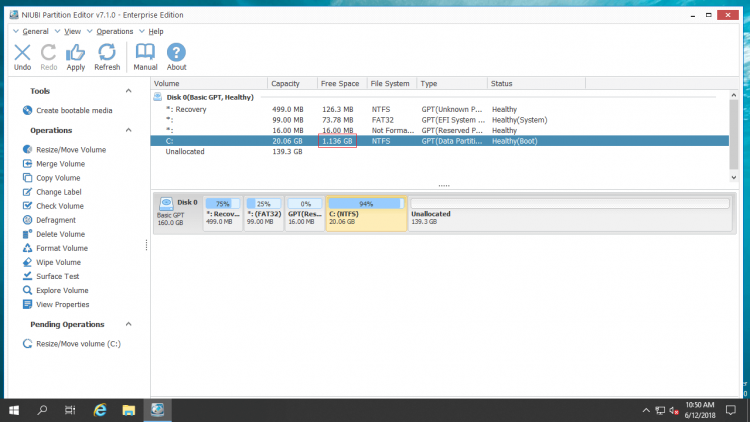This screenshot has width=750, height=422.
Task: Collapse the Pending Operations section
Action: pyautogui.click(x=128, y=324)
